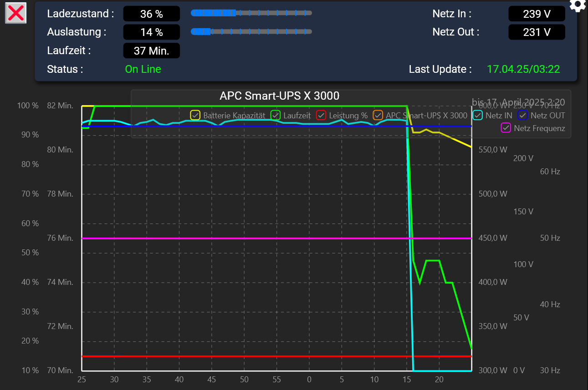The width and height of the screenshot is (588, 390).
Task: Click the 14 % Auslastung value
Action: [x=152, y=32]
